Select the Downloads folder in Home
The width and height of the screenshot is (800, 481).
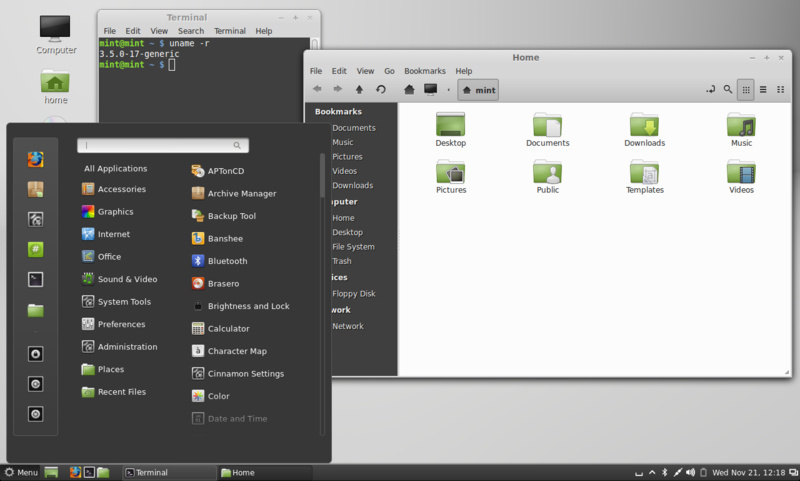pyautogui.click(x=644, y=130)
